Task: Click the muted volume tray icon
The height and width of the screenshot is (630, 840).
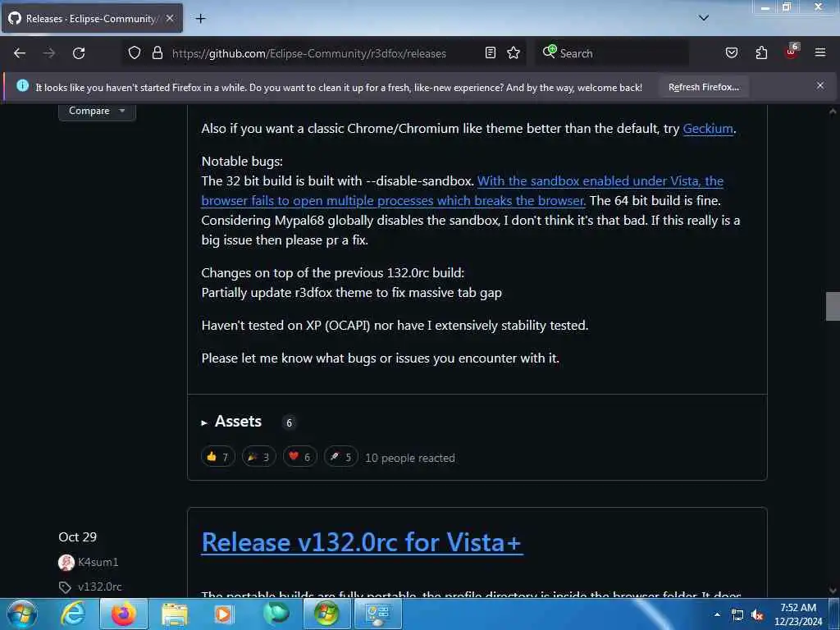Action: point(757,615)
